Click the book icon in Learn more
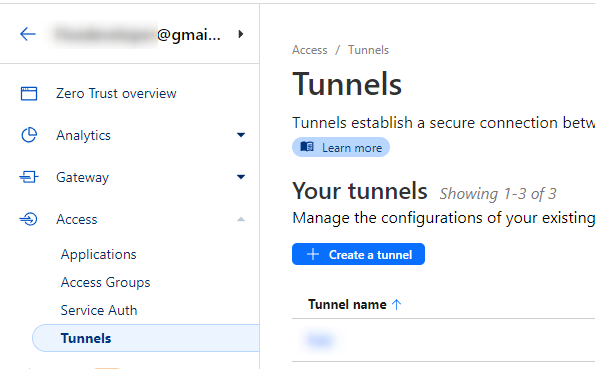This screenshot has width=595, height=369. point(307,147)
